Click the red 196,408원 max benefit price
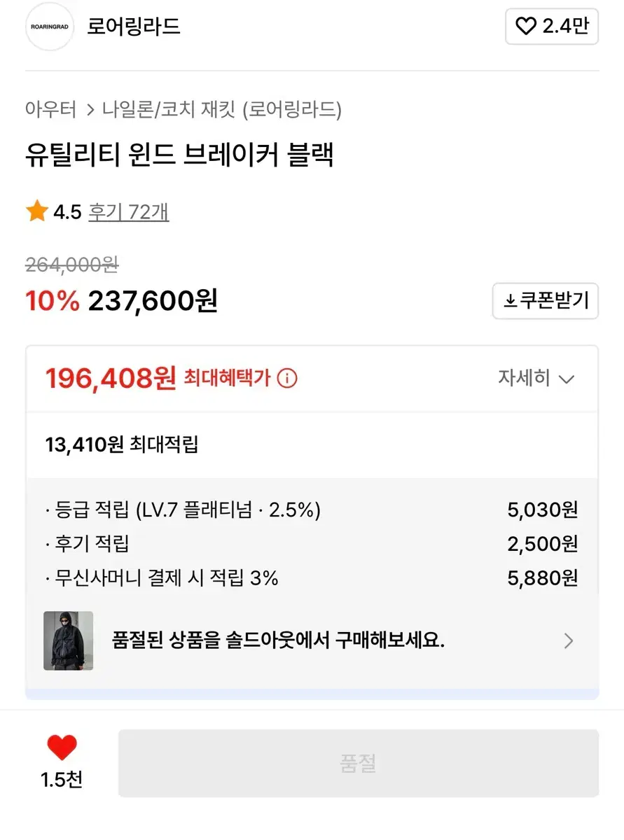The image size is (624, 840). [x=111, y=379]
